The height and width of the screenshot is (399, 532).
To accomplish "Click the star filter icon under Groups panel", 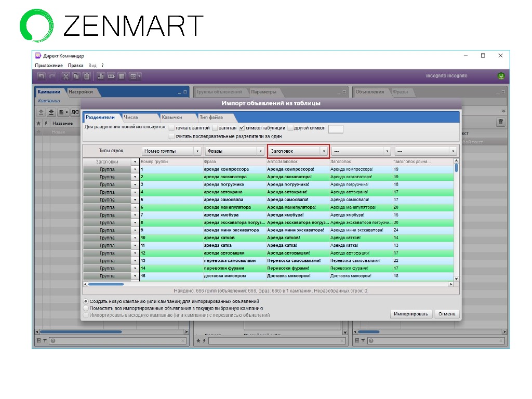I will click(198, 341).
